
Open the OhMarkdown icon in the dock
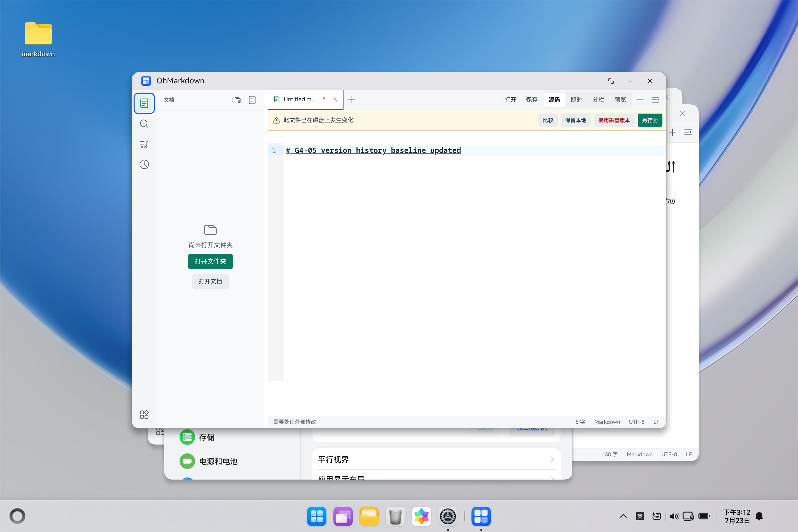click(481, 516)
